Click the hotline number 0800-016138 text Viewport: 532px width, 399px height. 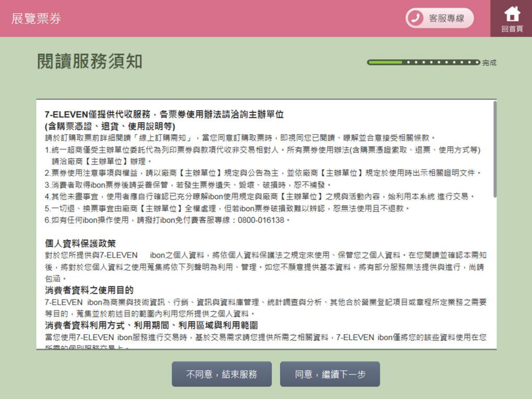click(261, 220)
